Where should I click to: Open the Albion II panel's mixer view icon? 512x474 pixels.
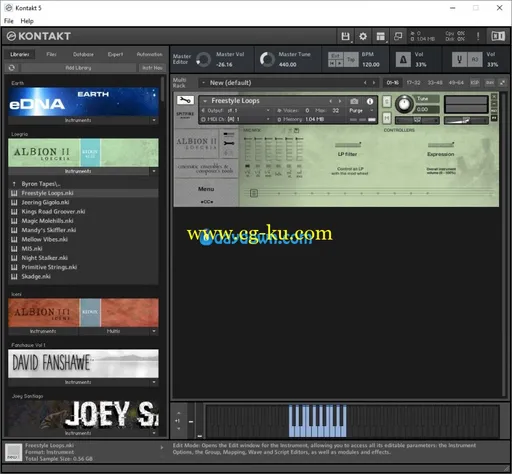pos(229,134)
